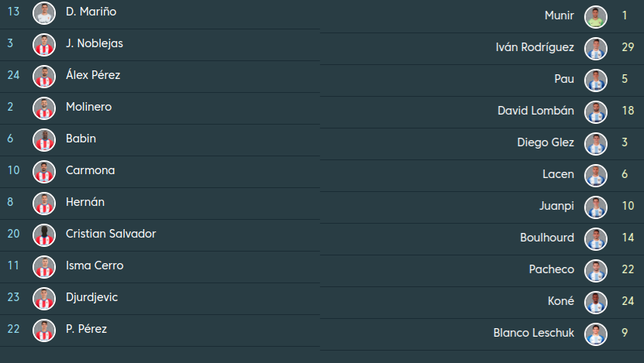Click Koné's player portrait
The height and width of the screenshot is (363, 644).
(595, 302)
